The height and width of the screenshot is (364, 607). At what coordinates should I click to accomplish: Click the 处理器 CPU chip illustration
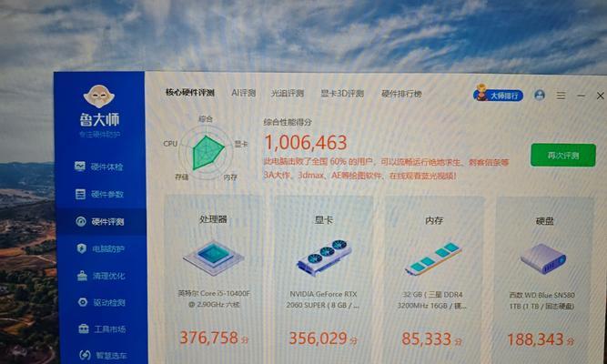213,258
